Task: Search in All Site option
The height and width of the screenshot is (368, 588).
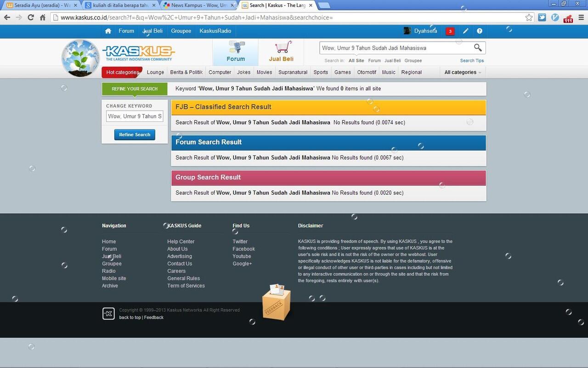Action: 356,61
